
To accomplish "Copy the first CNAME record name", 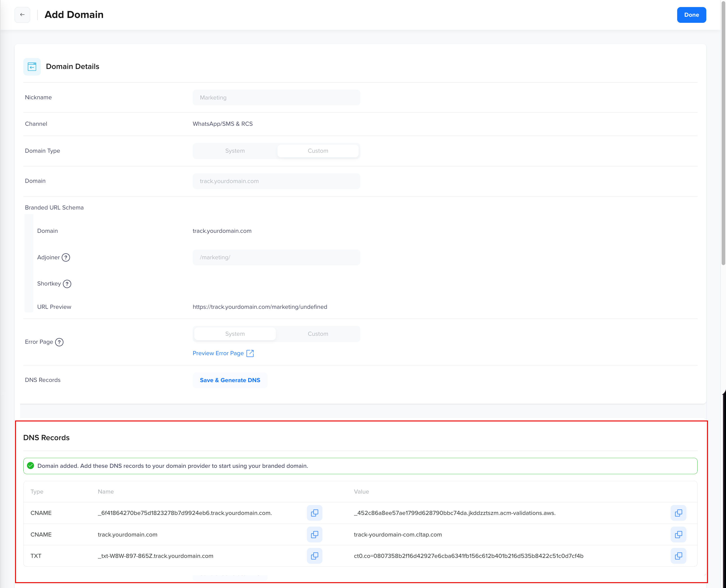I will pos(314,513).
